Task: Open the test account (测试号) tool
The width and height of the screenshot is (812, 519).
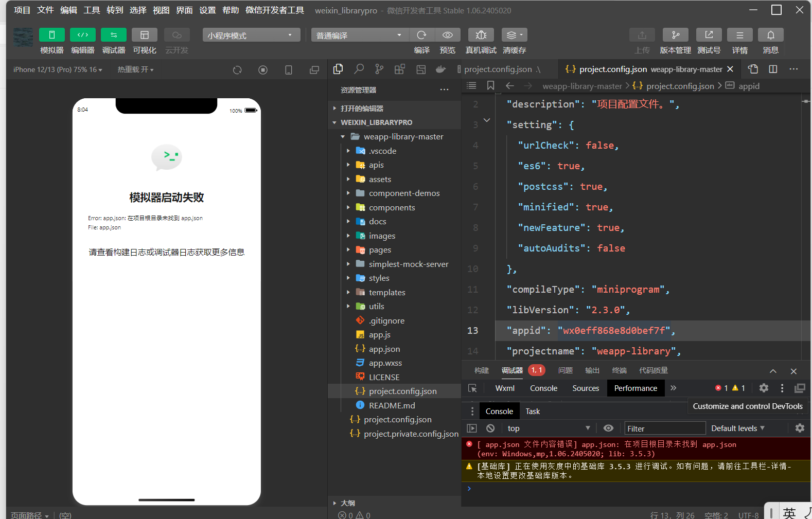Action: pyautogui.click(x=709, y=35)
